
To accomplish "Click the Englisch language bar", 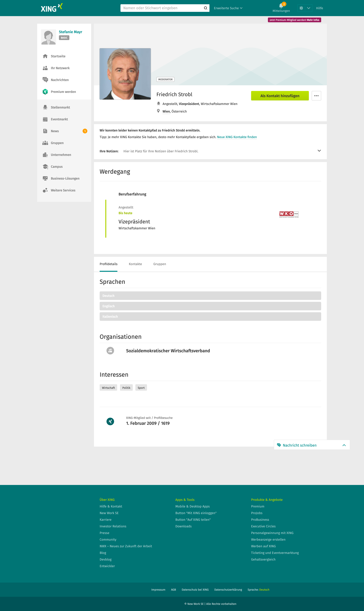I will 210,306.
